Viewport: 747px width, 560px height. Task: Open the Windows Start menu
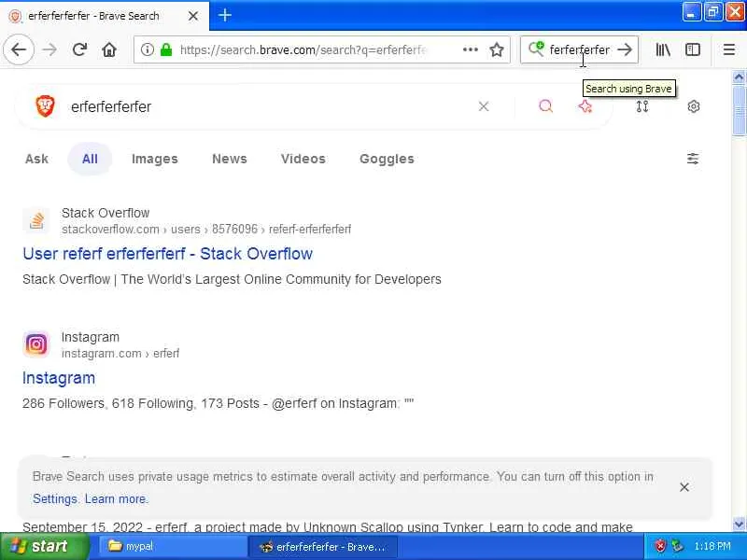coord(44,546)
